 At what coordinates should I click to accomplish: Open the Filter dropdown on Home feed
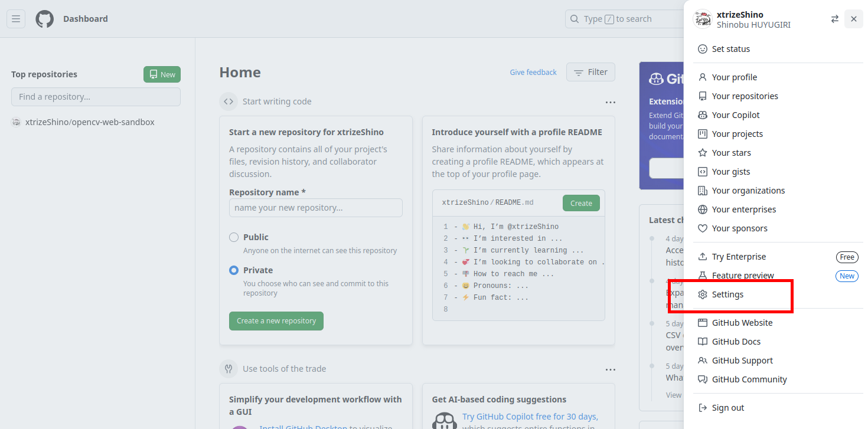click(x=590, y=71)
